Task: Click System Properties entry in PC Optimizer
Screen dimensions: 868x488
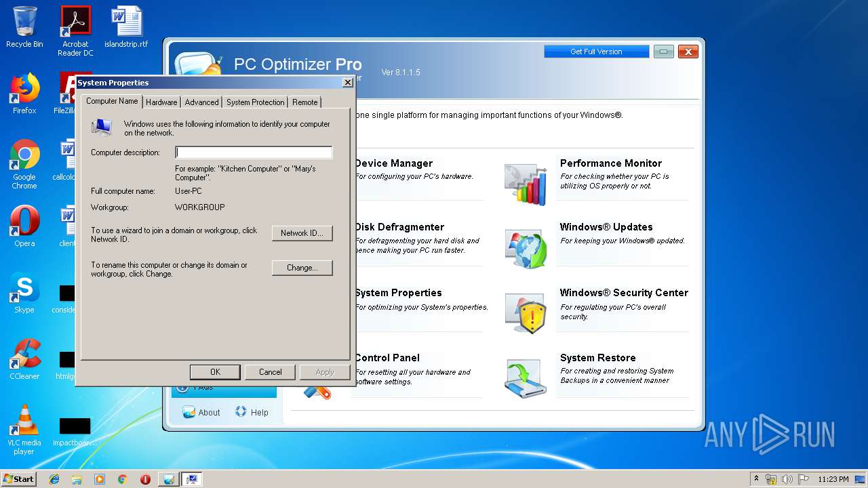Action: [x=398, y=293]
